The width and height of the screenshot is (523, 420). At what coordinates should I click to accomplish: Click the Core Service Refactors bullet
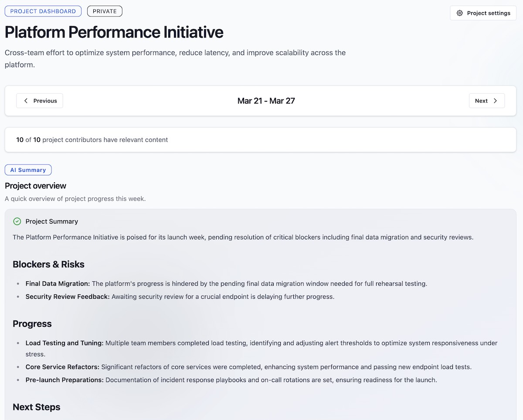(x=248, y=367)
